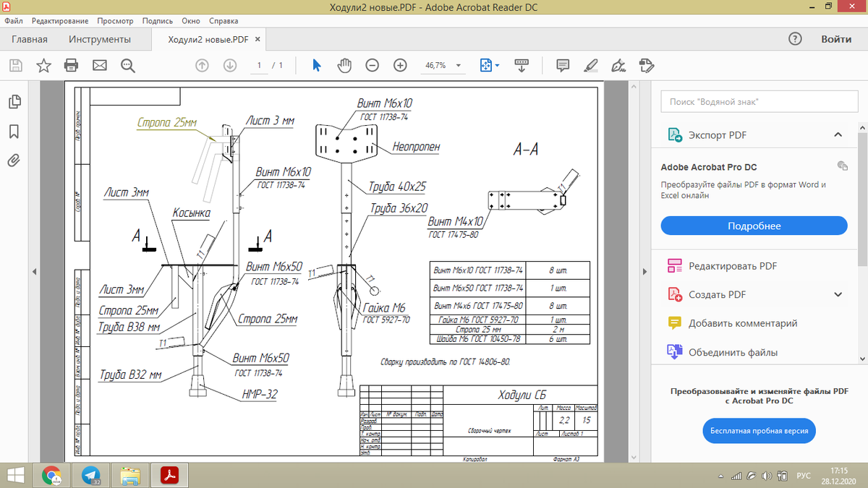Activate the Selection arrow tool
The height and width of the screenshot is (488, 868).
pos(316,66)
